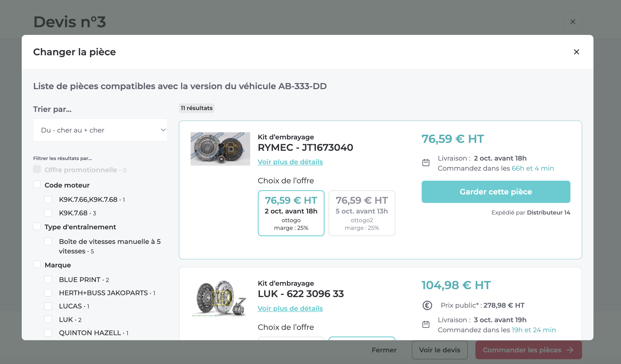Open the RYMEC clutch kit thumbnail
This screenshot has width=621, height=364.
tap(220, 149)
